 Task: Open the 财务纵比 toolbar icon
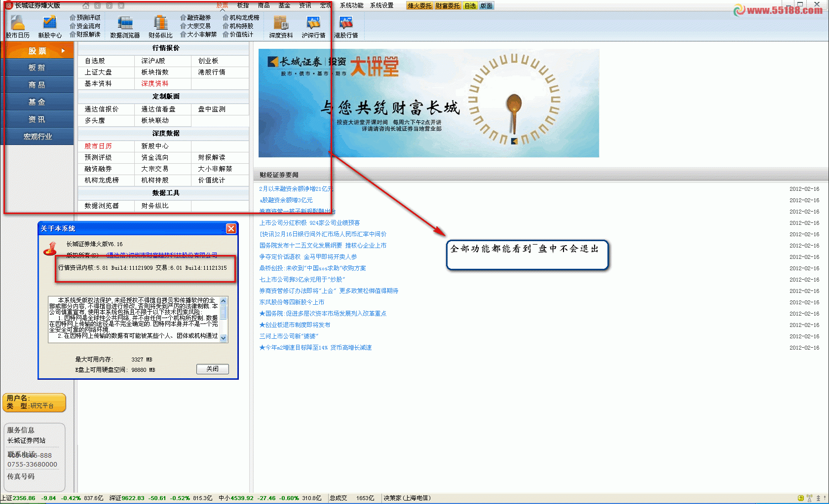[x=160, y=27]
